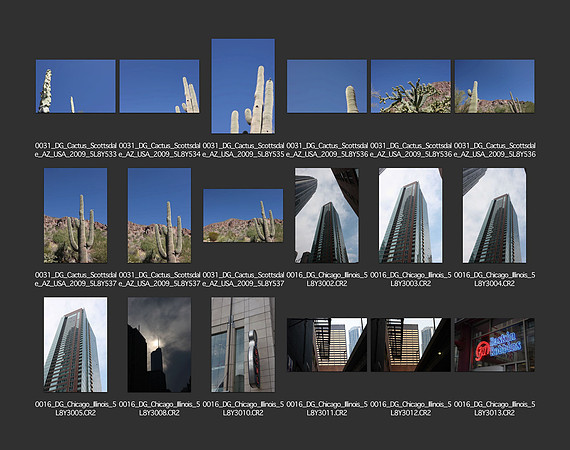Select the cholla cactus with red mountain thumbnail
Viewport: 570px width, 450px height.
(x=411, y=87)
